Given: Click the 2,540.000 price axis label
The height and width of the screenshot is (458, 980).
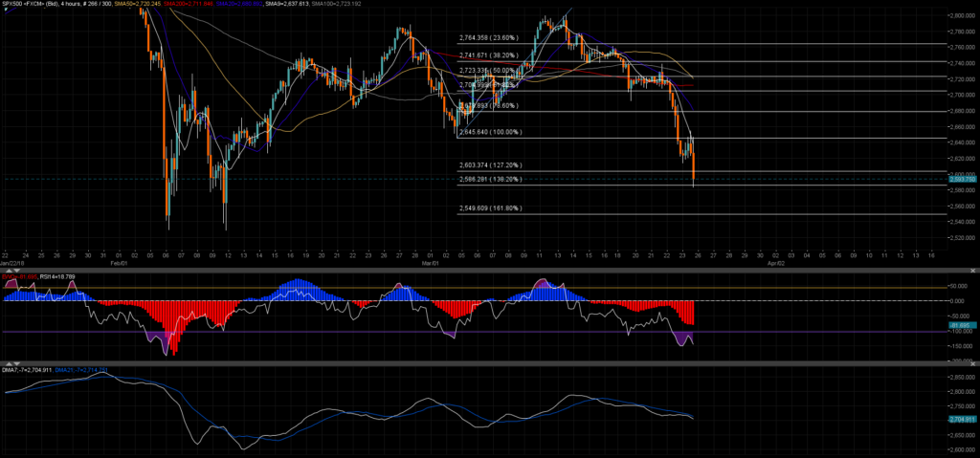Looking at the screenshot, I should 961,222.
